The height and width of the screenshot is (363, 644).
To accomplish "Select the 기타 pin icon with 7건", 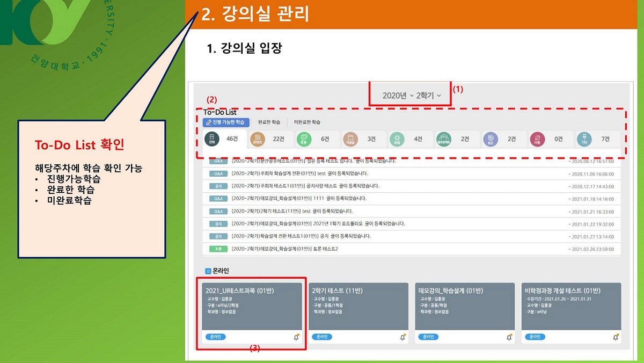I will pos(583,139).
